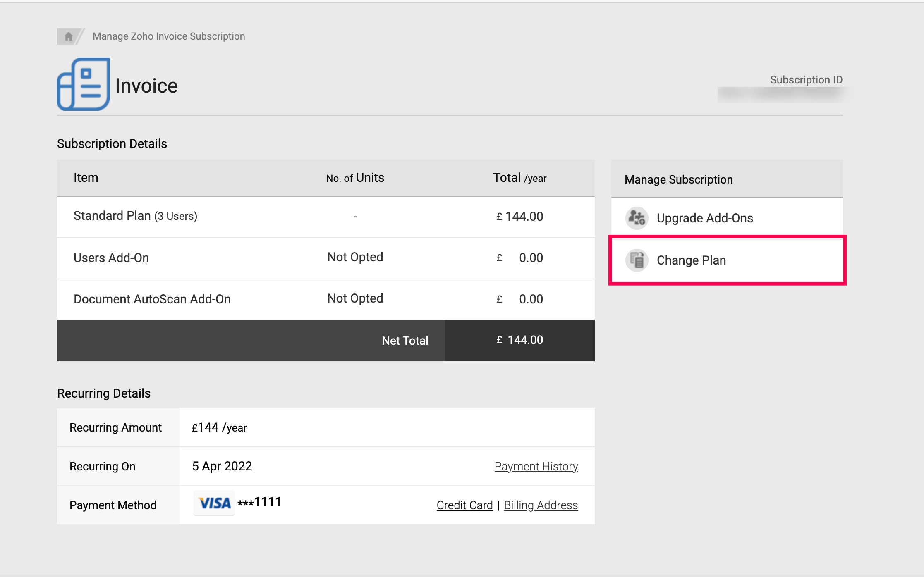Screen dimensions: 924x577
Task: Select the Standard Plan row
Action: tap(135, 216)
